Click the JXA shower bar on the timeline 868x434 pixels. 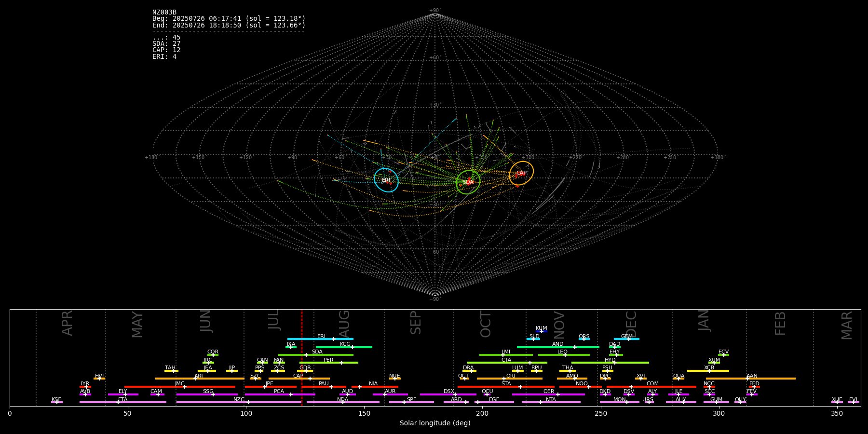point(291,347)
